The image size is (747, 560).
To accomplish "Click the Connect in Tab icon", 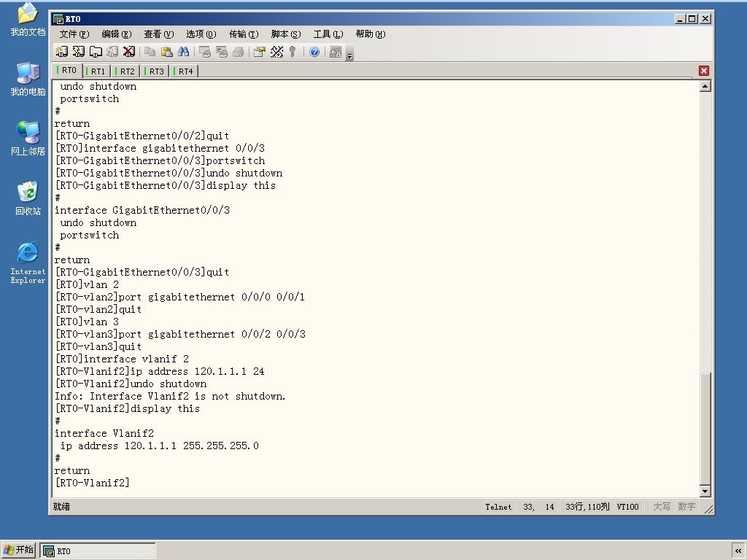I will (96, 52).
